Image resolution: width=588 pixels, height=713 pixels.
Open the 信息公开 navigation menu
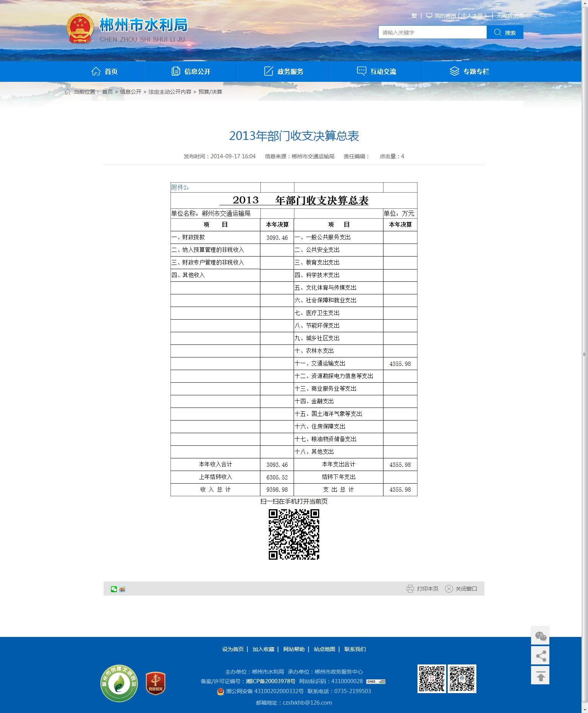pyautogui.click(x=191, y=71)
